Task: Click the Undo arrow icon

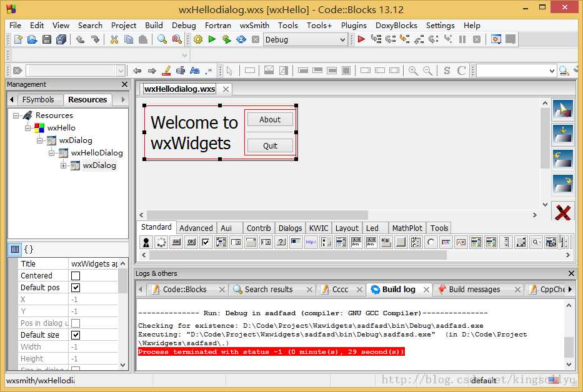Action: [81, 39]
